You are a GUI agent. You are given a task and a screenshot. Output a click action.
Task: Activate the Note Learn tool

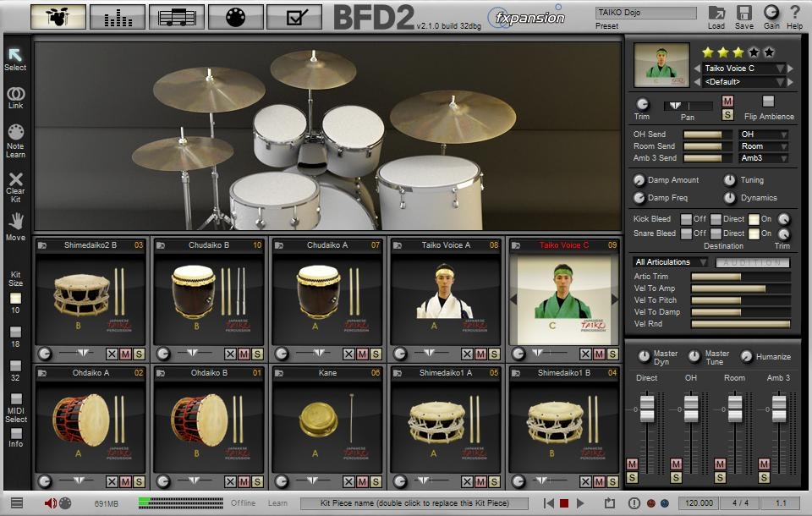15,132
